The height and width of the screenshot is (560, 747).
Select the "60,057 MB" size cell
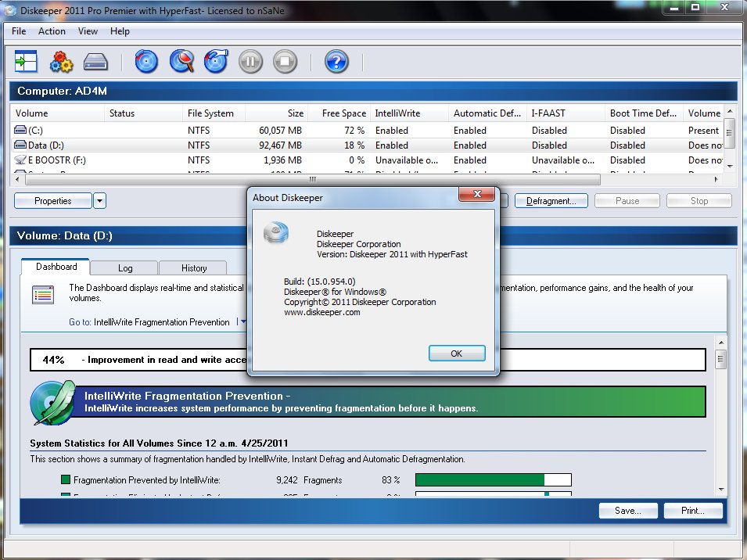click(280, 130)
